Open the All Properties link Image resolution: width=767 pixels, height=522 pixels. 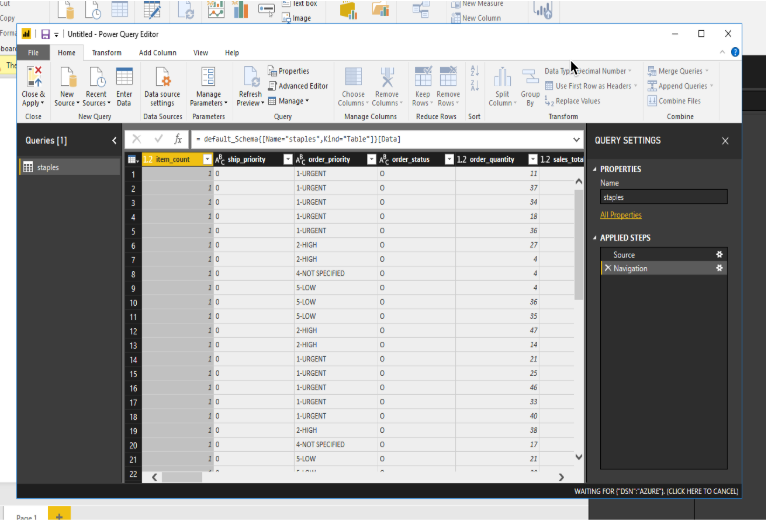coord(621,215)
